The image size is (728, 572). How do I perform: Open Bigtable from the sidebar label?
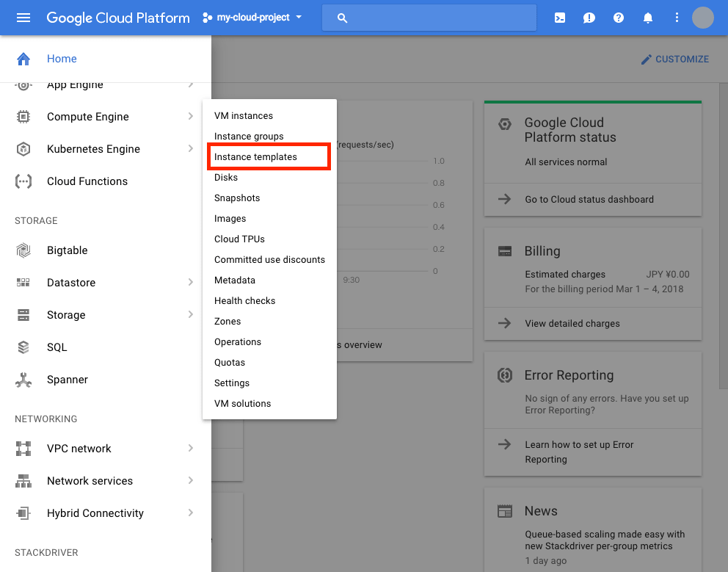coord(68,250)
